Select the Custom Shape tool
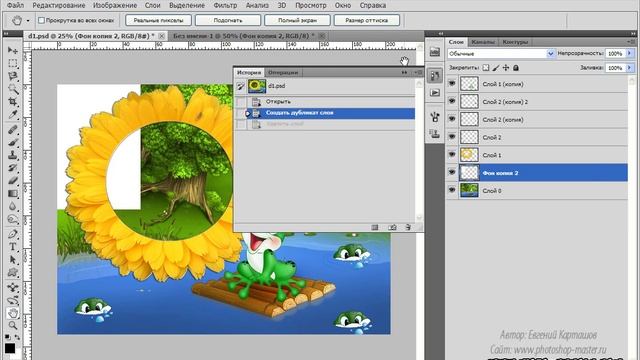 (13, 272)
